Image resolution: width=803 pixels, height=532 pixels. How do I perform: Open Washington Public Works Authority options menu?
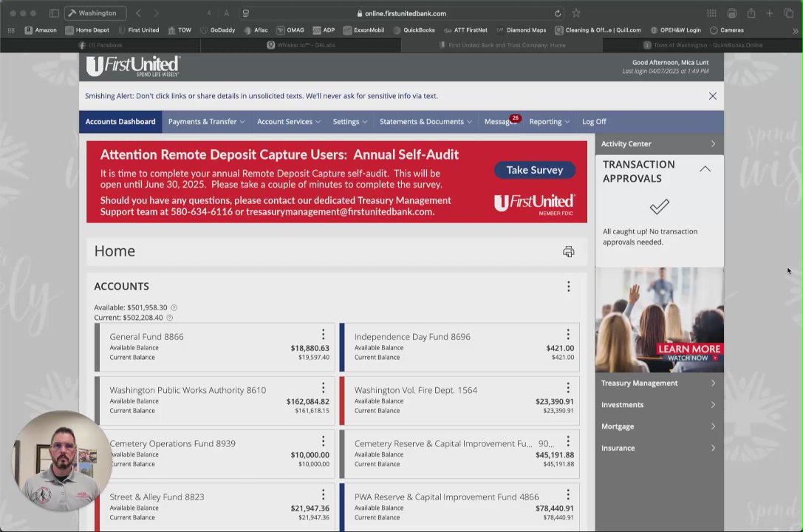click(x=323, y=388)
